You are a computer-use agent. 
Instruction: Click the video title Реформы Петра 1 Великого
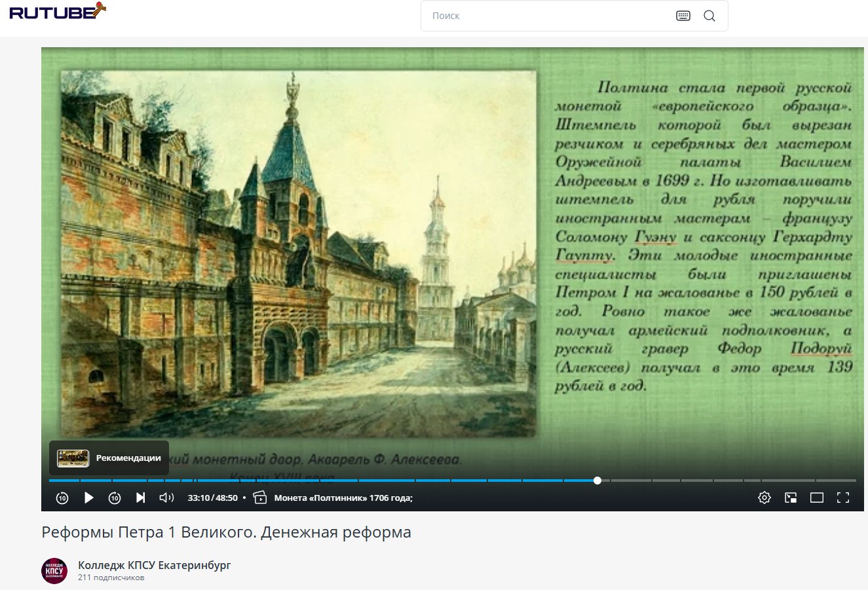tap(226, 532)
